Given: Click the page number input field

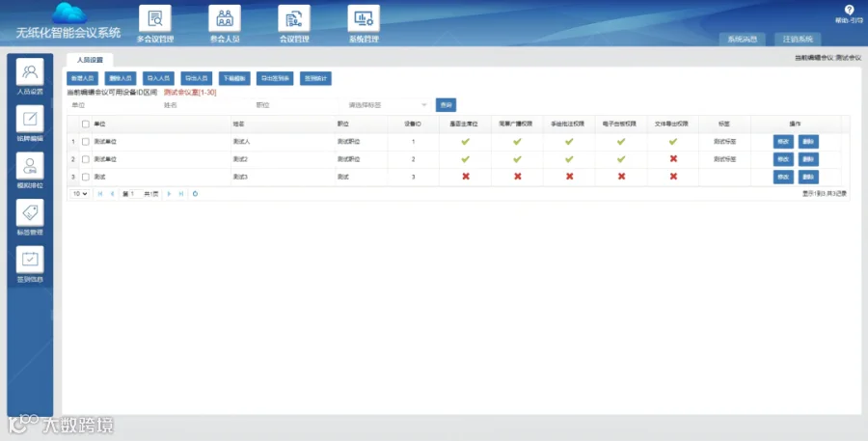Looking at the screenshot, I should [x=136, y=194].
